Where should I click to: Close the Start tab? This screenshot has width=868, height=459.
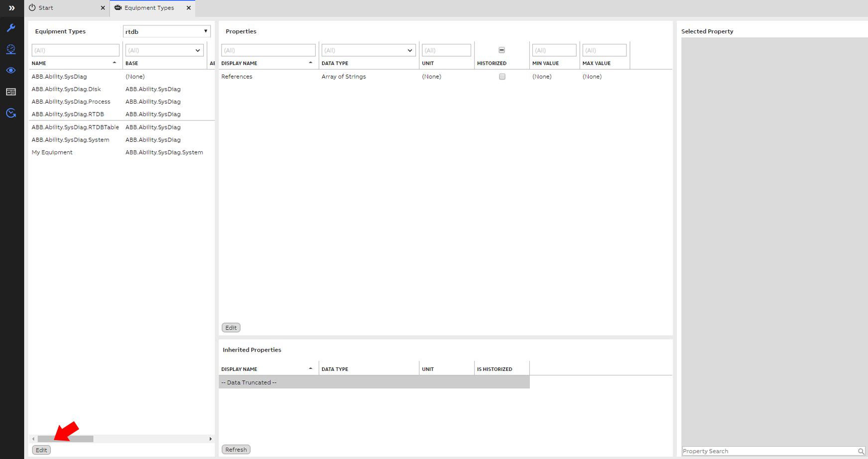coord(103,8)
